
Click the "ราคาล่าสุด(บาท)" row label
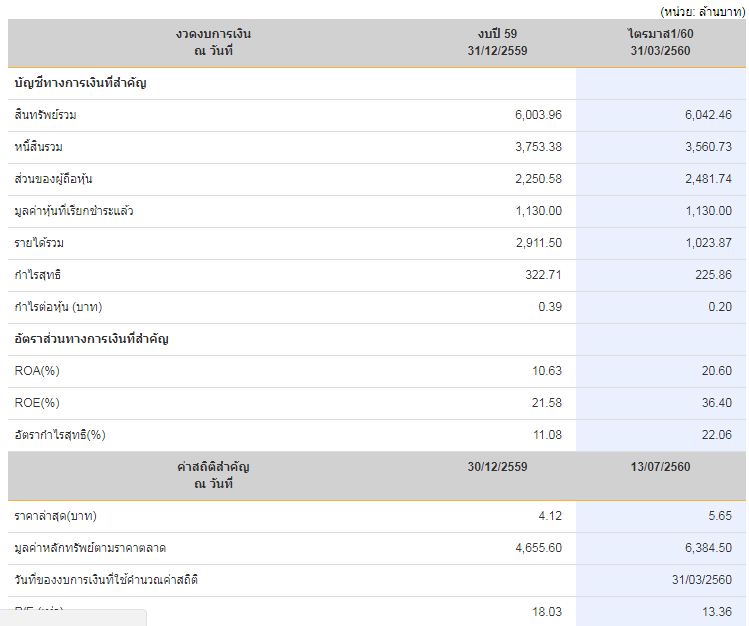click(56, 516)
